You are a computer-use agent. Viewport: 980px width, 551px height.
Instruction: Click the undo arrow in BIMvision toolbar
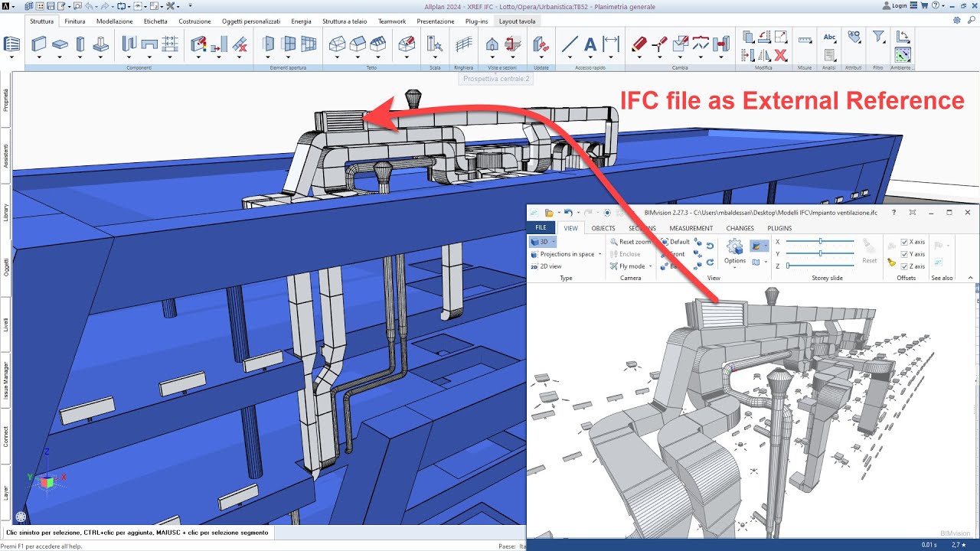(568, 212)
